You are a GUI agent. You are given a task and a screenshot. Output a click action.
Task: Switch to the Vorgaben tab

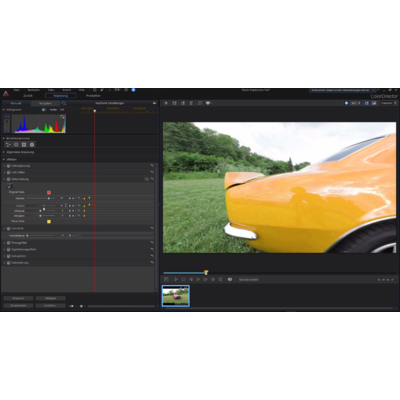point(45,103)
